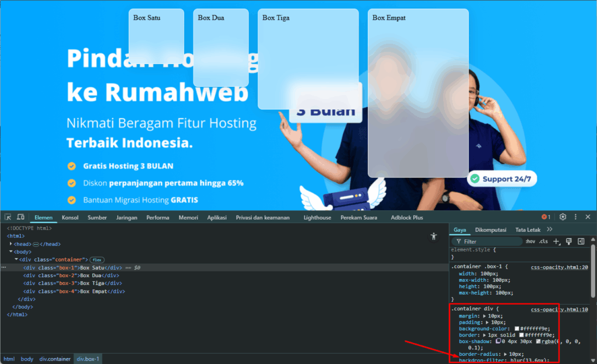The width and height of the screenshot is (597, 364).
Task: Click the accessibility person icon in DOM panel
Action: coord(434,236)
